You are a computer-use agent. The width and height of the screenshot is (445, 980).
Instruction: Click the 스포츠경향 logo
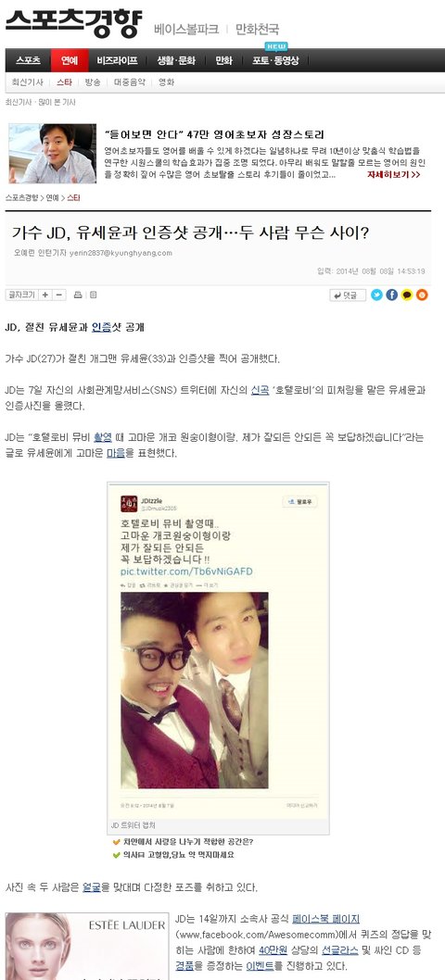(x=74, y=23)
